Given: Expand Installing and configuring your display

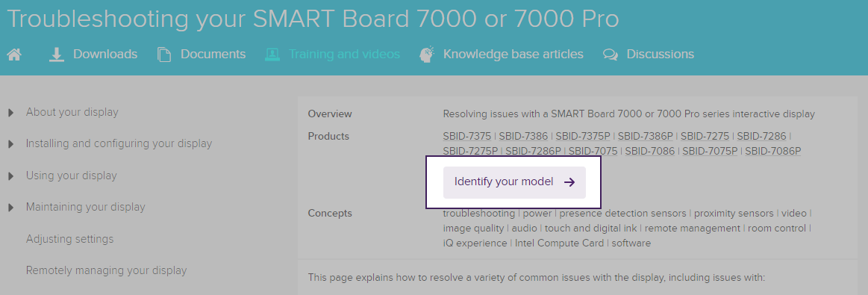Looking at the screenshot, I should pyautogui.click(x=10, y=144).
